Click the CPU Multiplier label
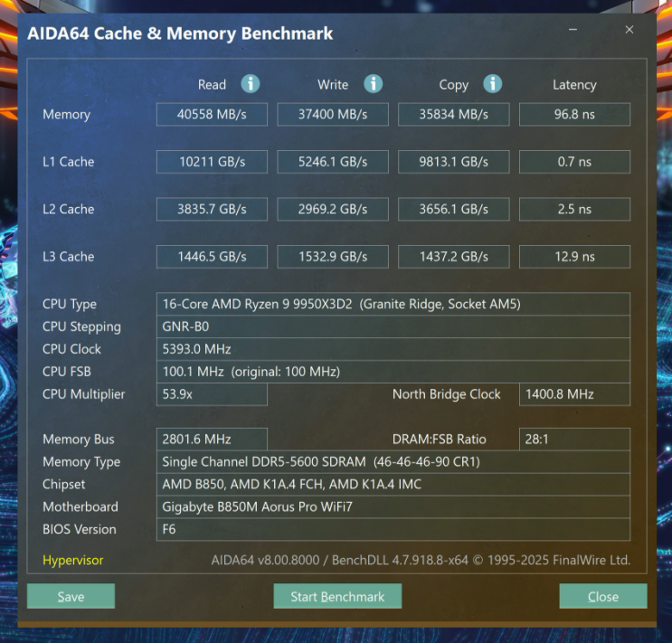Image resolution: width=672 pixels, height=643 pixels. pyautogui.click(x=83, y=394)
